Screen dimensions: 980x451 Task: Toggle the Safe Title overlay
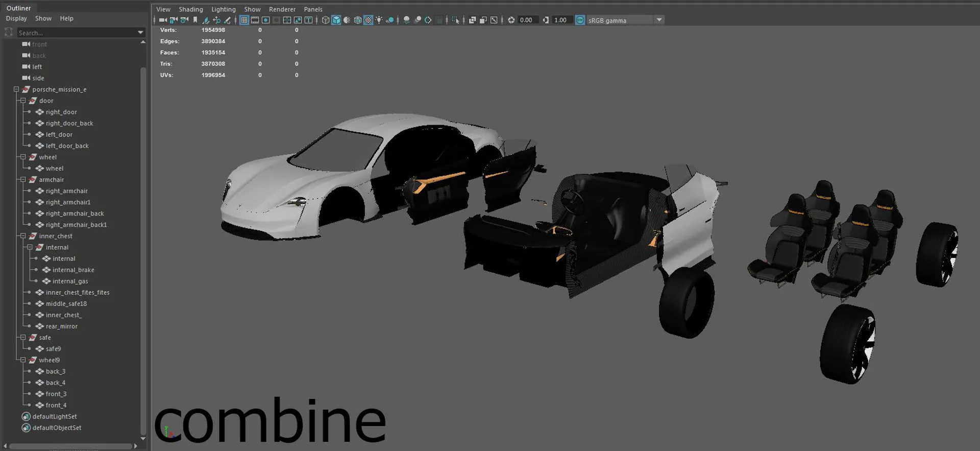pos(308,20)
